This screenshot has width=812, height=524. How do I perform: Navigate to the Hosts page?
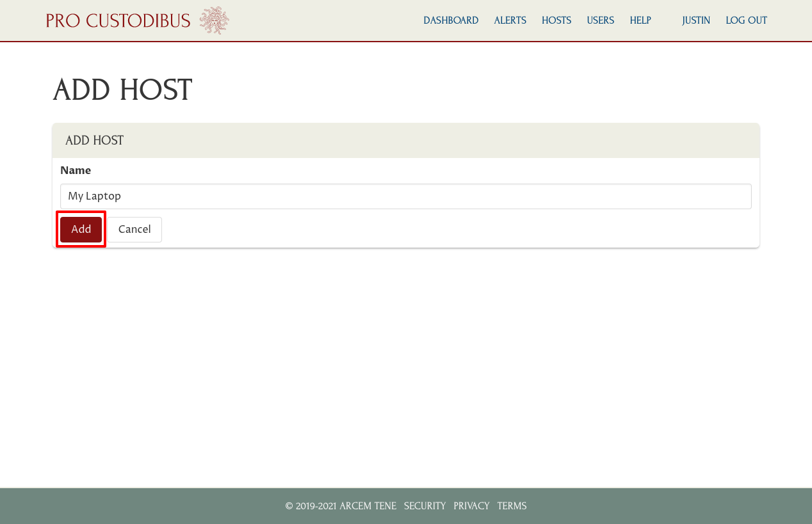tap(556, 20)
